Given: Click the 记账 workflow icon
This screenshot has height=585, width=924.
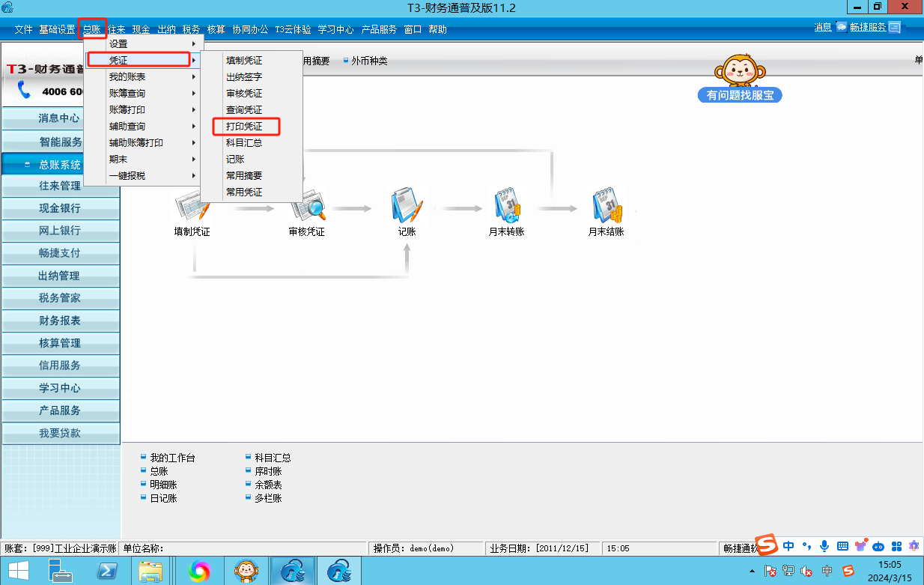Looking at the screenshot, I should [407, 204].
